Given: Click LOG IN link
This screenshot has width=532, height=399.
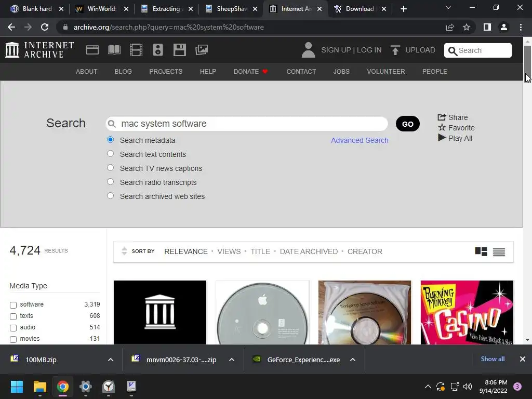Looking at the screenshot, I should [x=369, y=50].
